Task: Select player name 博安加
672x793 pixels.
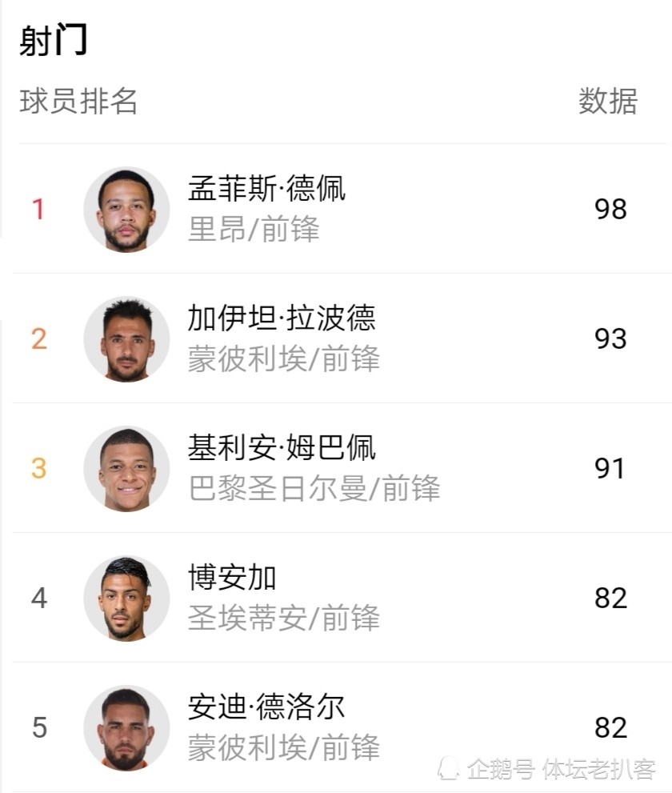Action: [x=232, y=577]
